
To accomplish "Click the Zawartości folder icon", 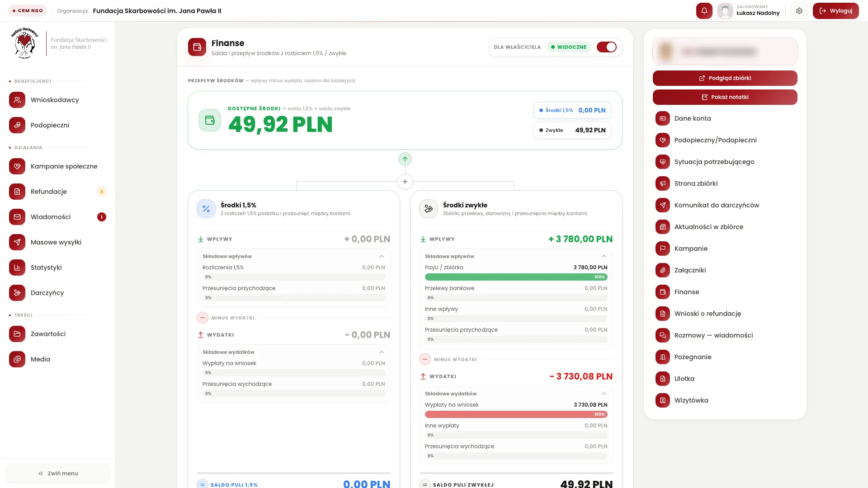I will click(17, 334).
